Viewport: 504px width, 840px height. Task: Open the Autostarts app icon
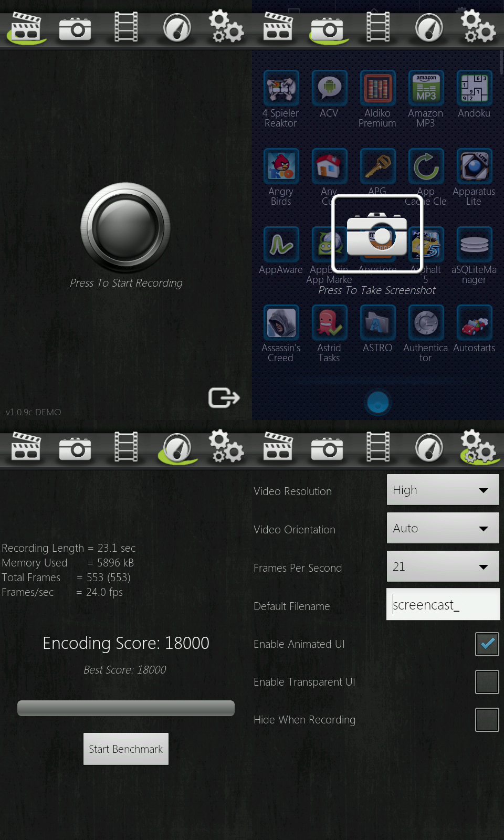click(x=474, y=323)
